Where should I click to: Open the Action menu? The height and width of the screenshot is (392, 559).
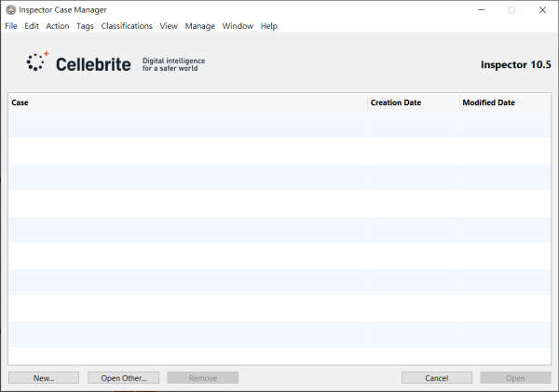(58, 26)
